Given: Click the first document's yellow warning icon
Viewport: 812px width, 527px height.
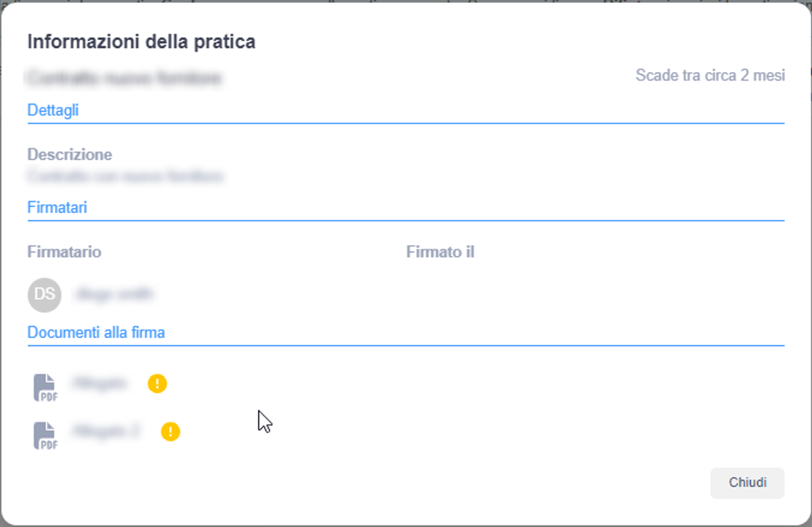Looking at the screenshot, I should click(157, 383).
